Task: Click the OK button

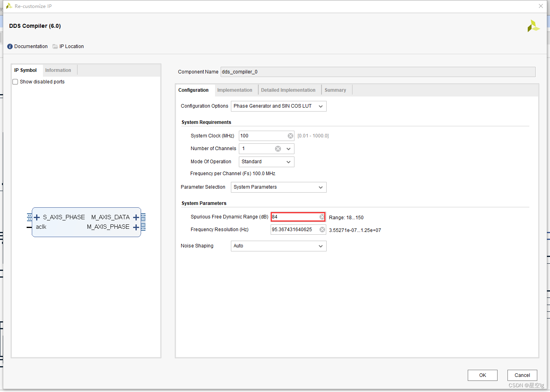Action: [x=482, y=375]
